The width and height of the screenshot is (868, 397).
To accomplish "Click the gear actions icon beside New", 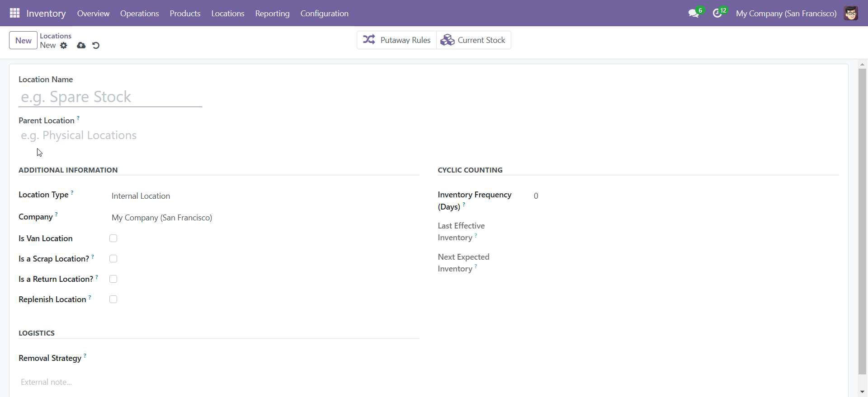I will tap(64, 46).
